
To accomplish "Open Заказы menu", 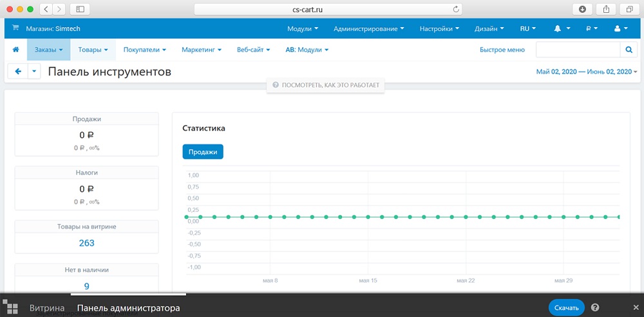I will (48, 50).
